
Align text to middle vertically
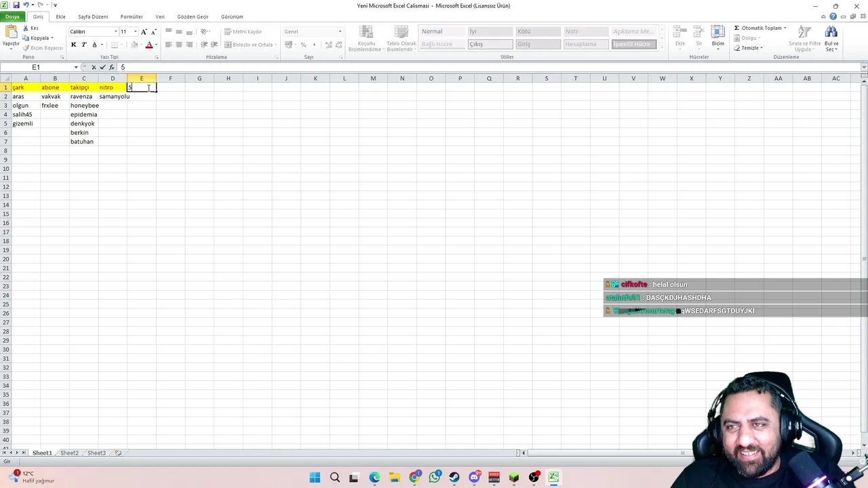178,32
